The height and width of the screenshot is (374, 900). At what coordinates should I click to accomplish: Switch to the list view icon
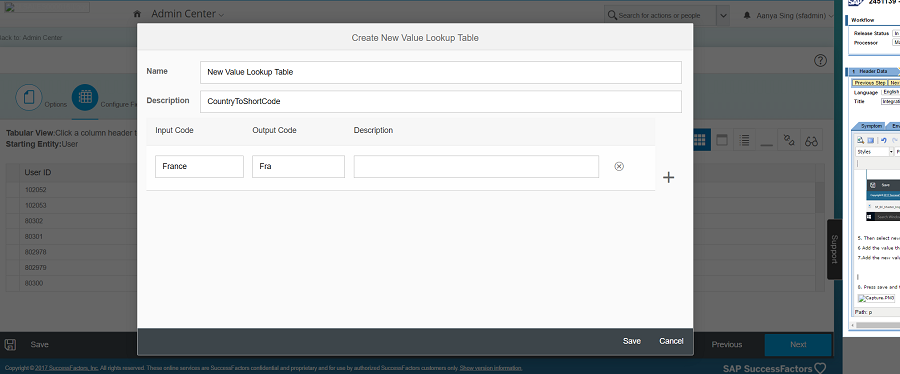744,140
